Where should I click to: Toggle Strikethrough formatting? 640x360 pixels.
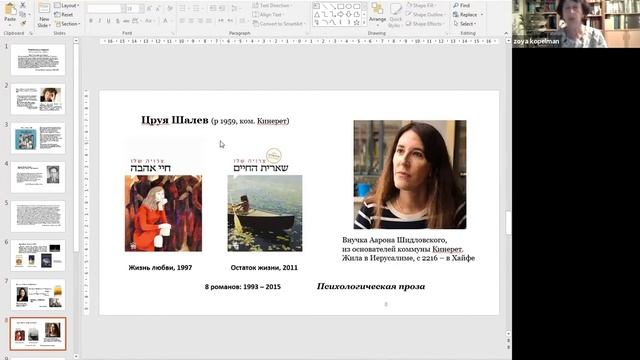pos(127,21)
